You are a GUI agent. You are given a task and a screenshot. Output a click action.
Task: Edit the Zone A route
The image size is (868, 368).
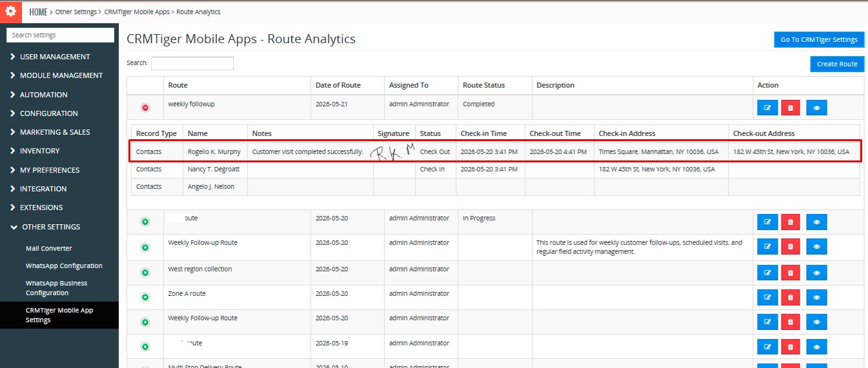[x=767, y=297]
